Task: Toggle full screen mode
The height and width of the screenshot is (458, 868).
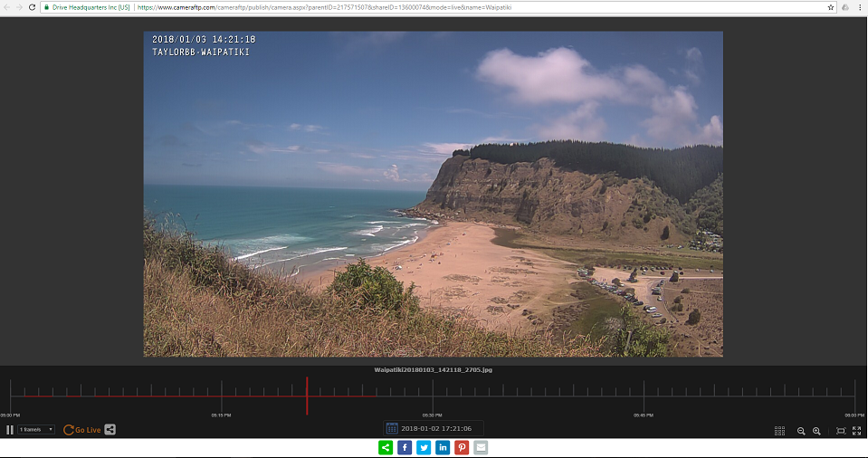Action: coord(856,431)
